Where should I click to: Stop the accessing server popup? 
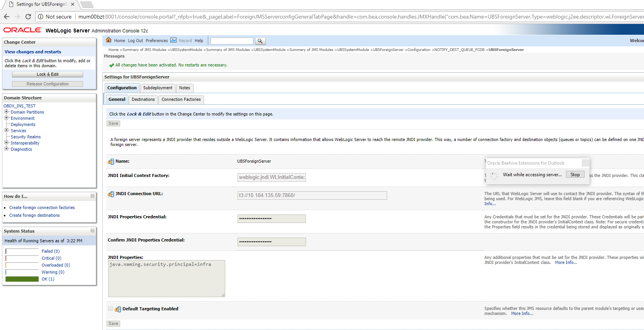(575, 175)
